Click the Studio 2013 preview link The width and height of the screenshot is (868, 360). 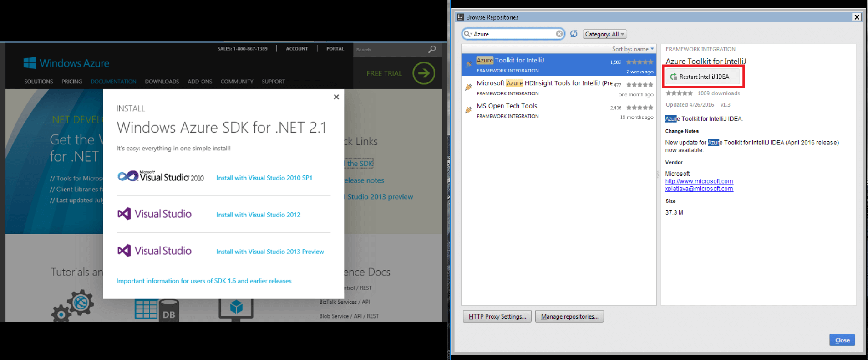tap(380, 197)
